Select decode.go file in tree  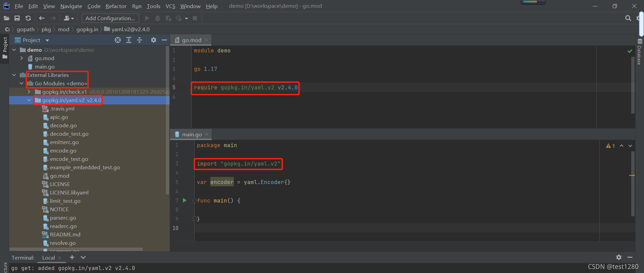click(x=63, y=125)
